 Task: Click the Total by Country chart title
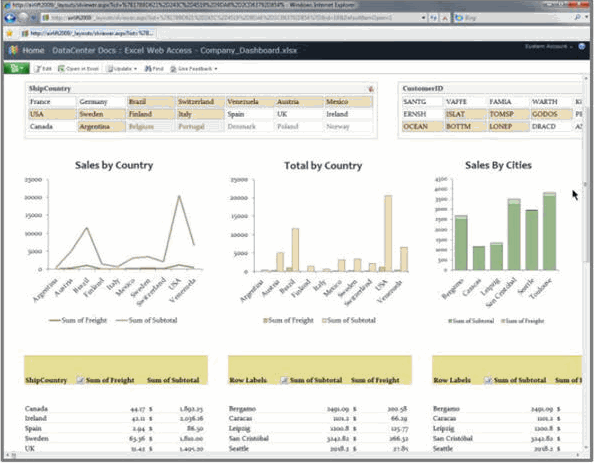pos(323,166)
